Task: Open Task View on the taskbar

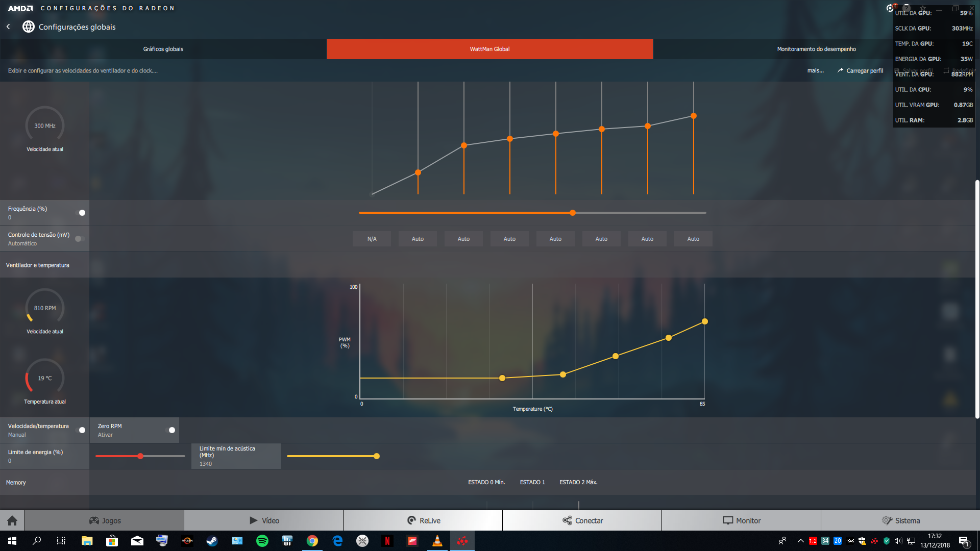Action: tap(61, 541)
